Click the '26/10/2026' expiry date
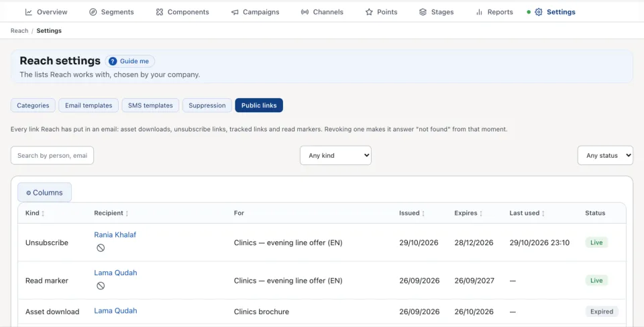Viewport: 644px width, 327px height. (474, 312)
